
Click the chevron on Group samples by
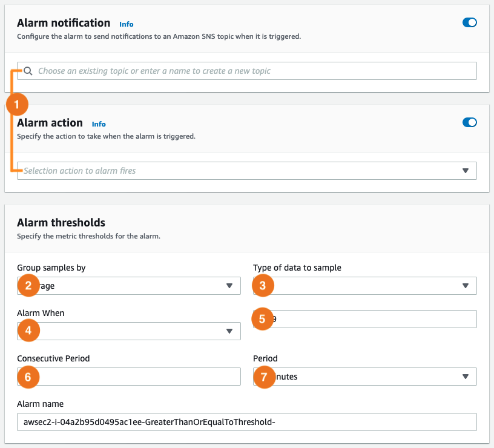point(230,285)
